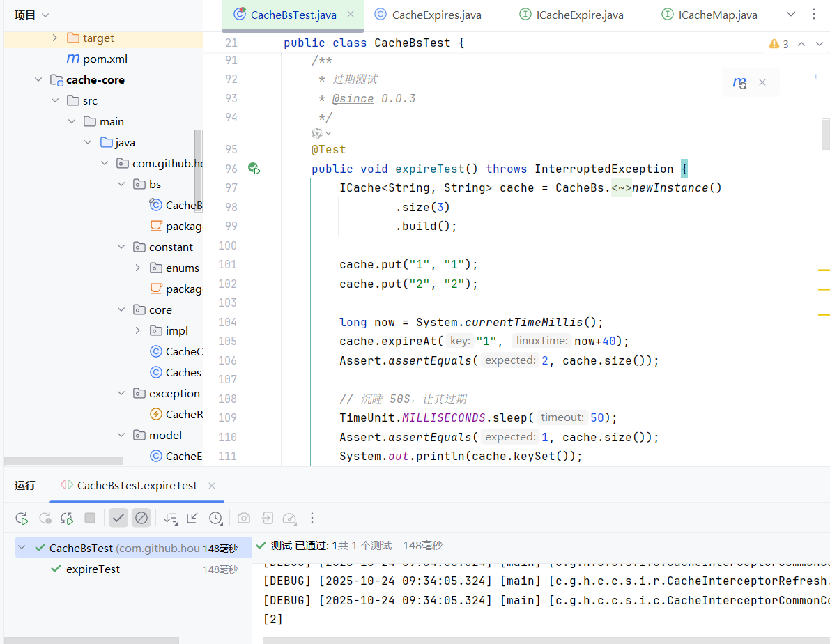
Task: Click Toggle auto-test rerun icon
Action: 67,518
